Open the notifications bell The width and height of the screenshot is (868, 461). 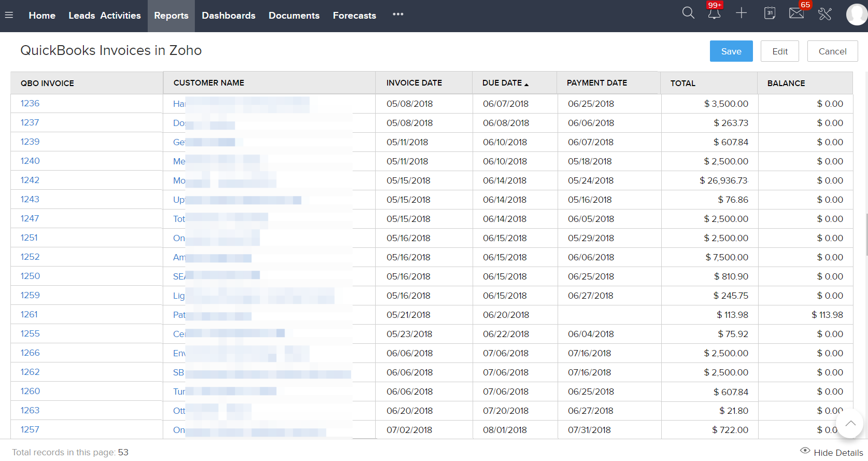pos(714,13)
